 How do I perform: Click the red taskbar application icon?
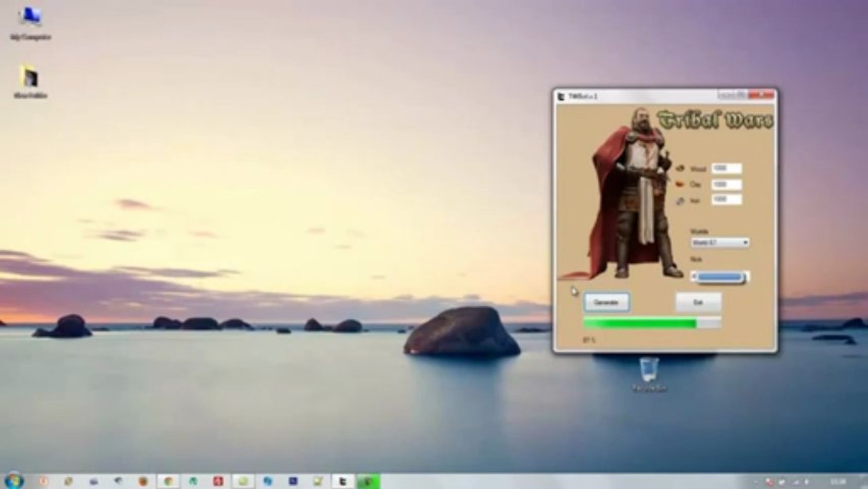coord(218,481)
